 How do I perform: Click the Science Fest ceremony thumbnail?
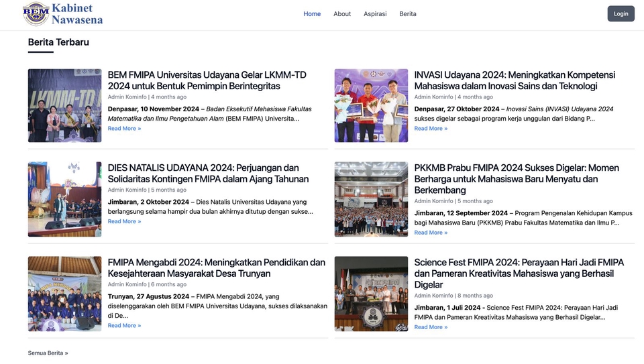click(371, 294)
